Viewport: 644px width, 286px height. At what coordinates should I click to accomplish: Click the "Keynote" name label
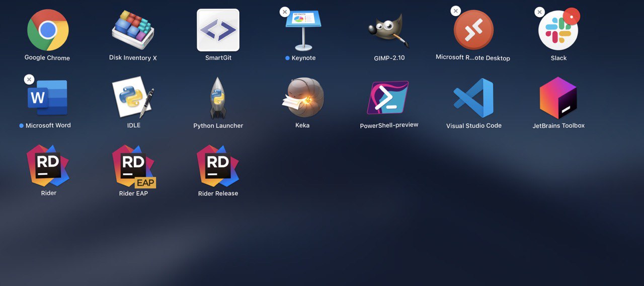coord(303,58)
